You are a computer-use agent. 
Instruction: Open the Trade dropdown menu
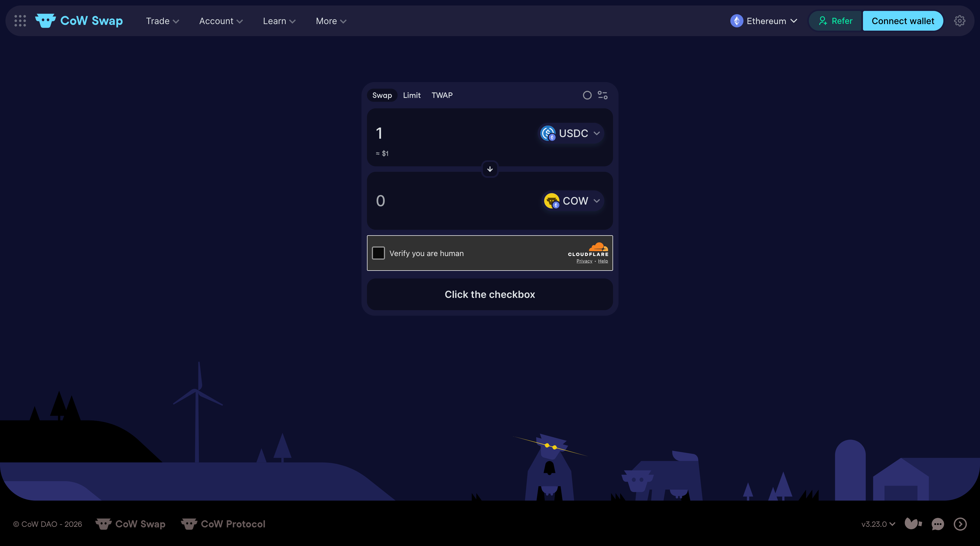coord(162,21)
